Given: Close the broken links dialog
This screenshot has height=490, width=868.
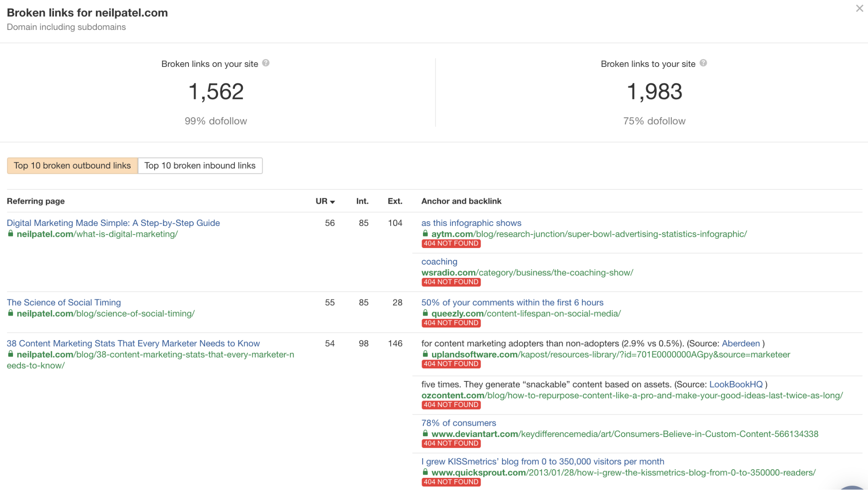Looking at the screenshot, I should [859, 8].
